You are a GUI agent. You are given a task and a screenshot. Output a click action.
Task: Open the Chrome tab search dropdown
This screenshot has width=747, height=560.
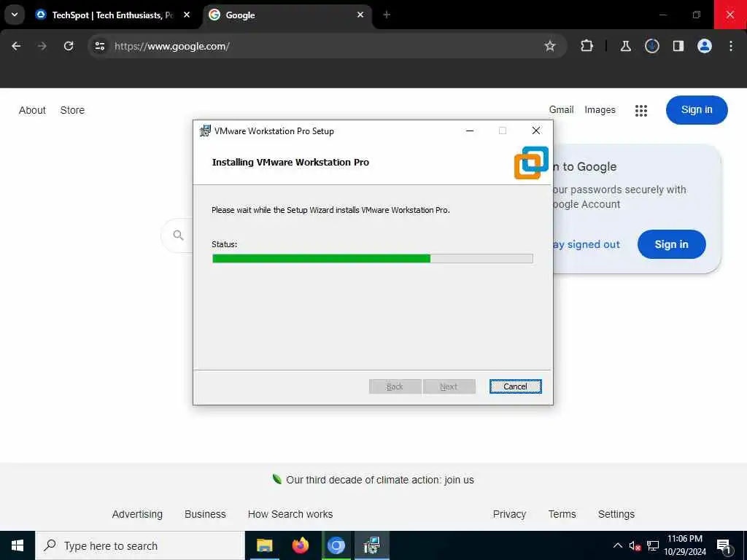point(15,15)
